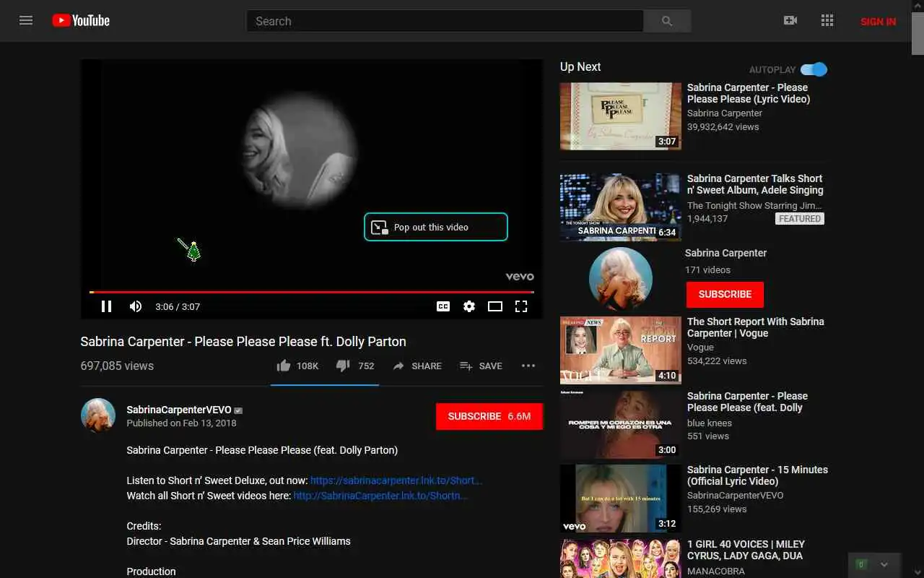This screenshot has width=924, height=578.
Task: Click verified badge next to SabrinaCarpenterVEVO
Action: 238,410
